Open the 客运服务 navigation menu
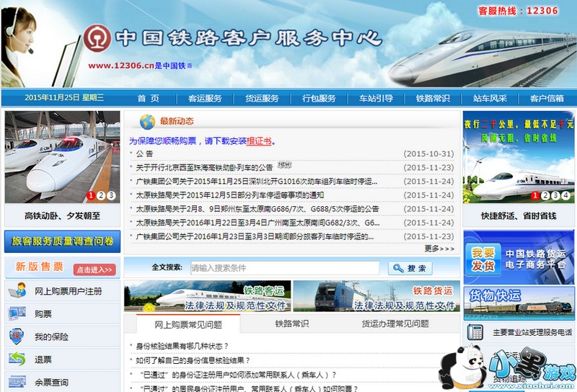Viewport: 577px width, 392px height. point(205,98)
